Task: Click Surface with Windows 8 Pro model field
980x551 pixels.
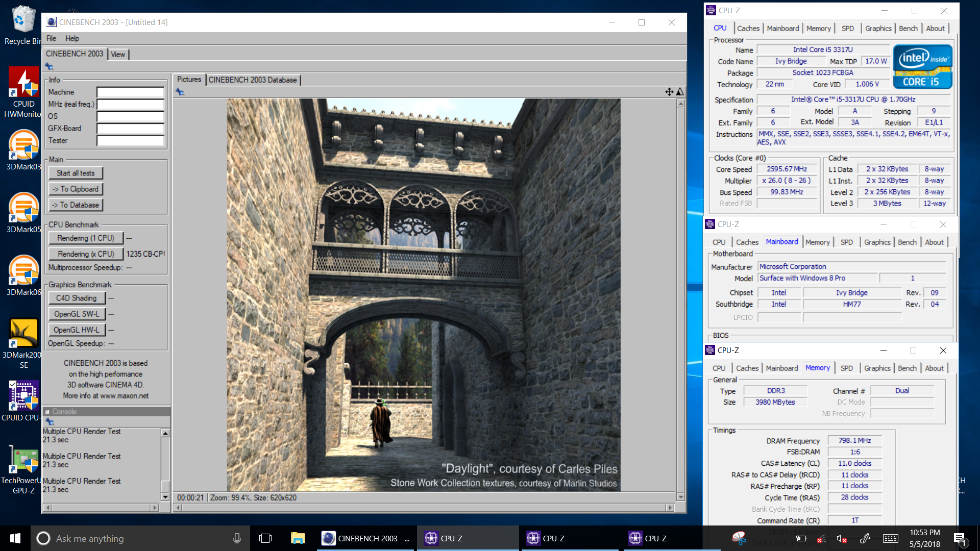Action: pos(818,278)
